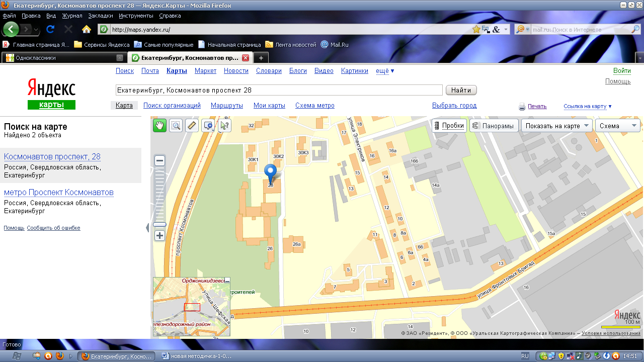Click the Yandex Maps address search field

(279, 90)
